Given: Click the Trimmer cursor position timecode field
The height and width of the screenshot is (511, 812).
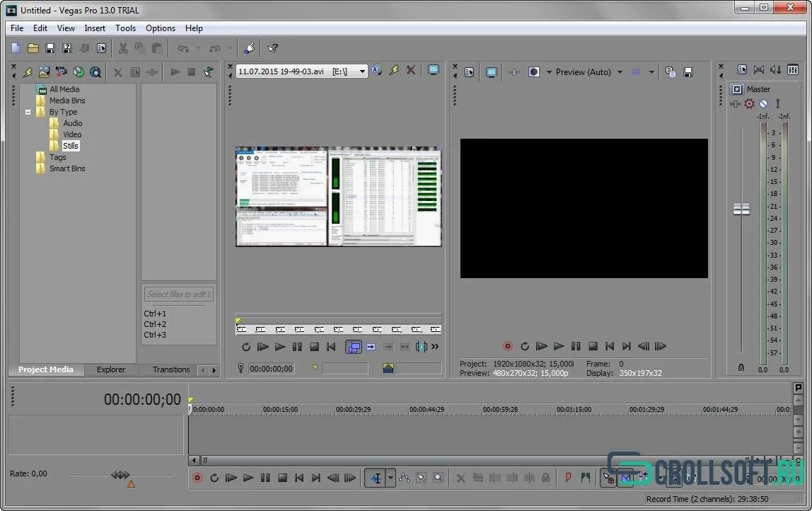Looking at the screenshot, I should click(x=271, y=369).
